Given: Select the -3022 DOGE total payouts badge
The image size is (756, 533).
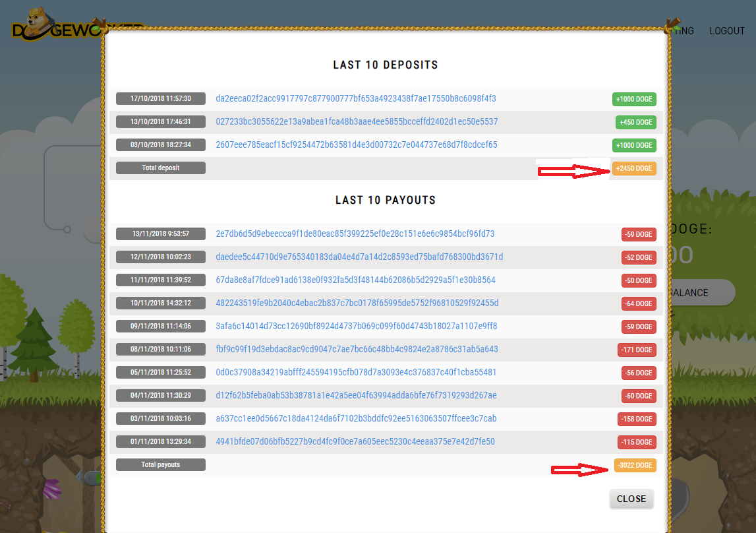Looking at the screenshot, I should (635, 466).
